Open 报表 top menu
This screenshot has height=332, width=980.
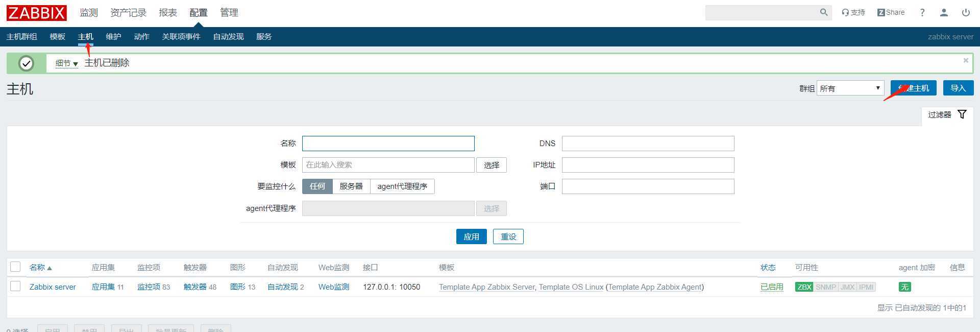[x=168, y=13]
